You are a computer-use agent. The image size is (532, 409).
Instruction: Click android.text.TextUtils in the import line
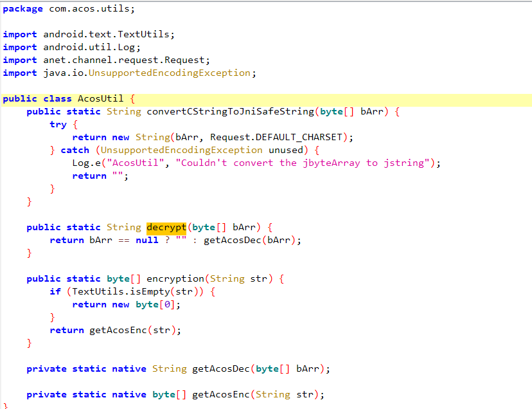pos(109,34)
